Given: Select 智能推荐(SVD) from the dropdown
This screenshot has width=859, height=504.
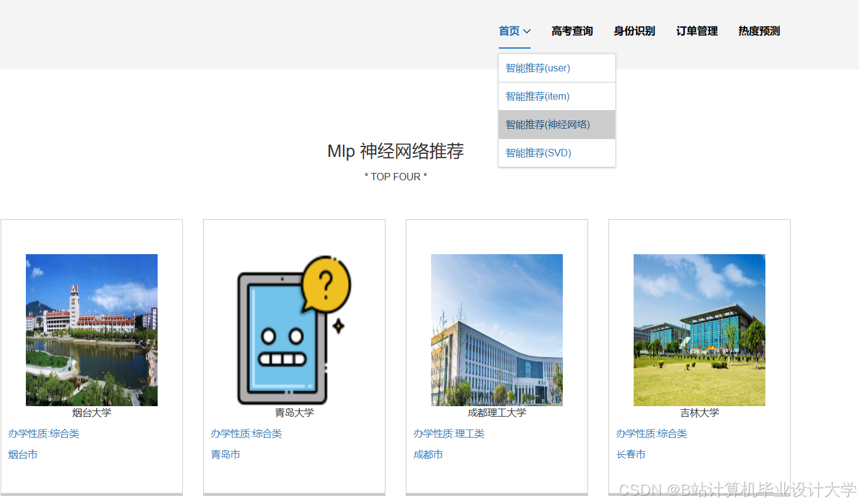Looking at the screenshot, I should 538,153.
